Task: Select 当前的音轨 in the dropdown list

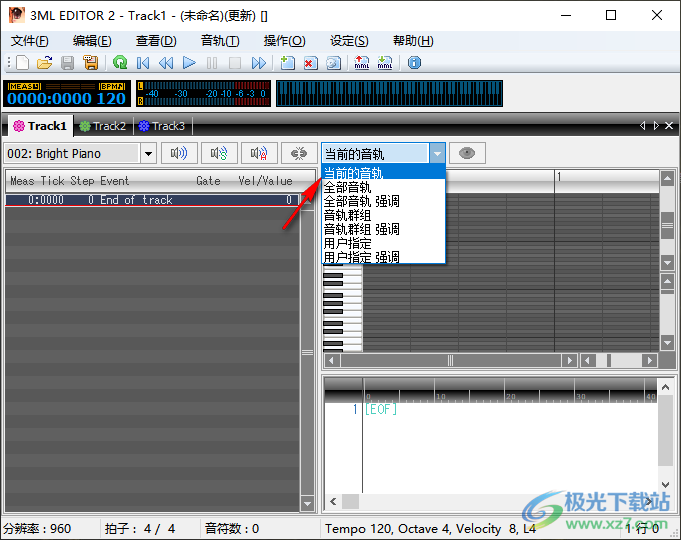Action: (x=384, y=173)
